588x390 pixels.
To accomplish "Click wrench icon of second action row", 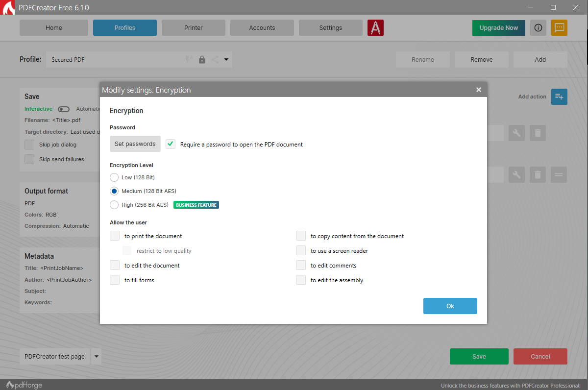I will pyautogui.click(x=516, y=174).
